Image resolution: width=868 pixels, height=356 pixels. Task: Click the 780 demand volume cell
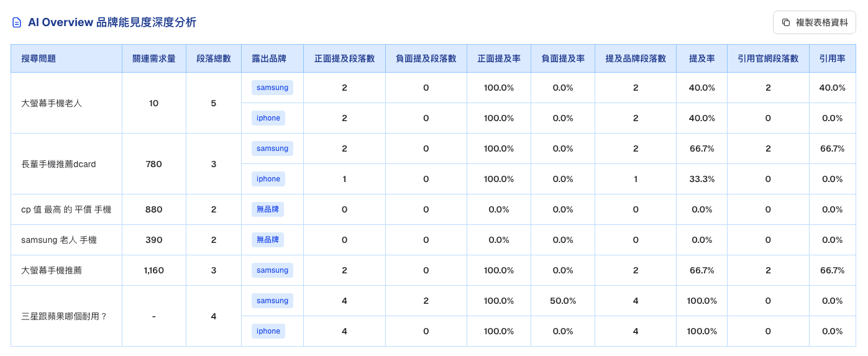click(154, 164)
